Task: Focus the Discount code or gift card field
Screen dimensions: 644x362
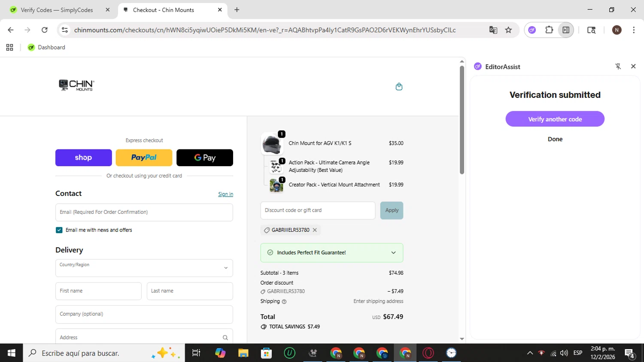Action: (318, 210)
